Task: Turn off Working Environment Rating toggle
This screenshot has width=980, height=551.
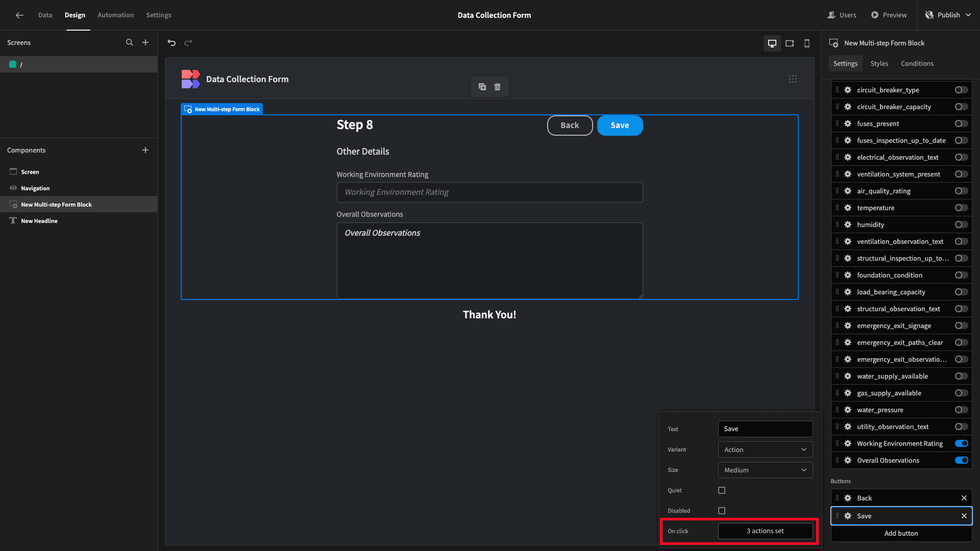Action: (962, 443)
